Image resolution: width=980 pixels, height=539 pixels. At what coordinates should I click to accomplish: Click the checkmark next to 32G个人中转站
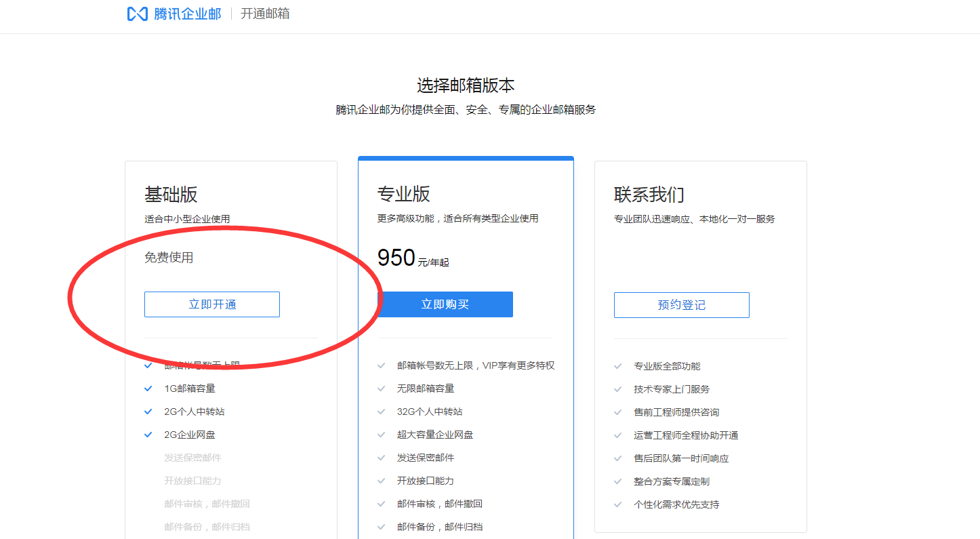382,412
